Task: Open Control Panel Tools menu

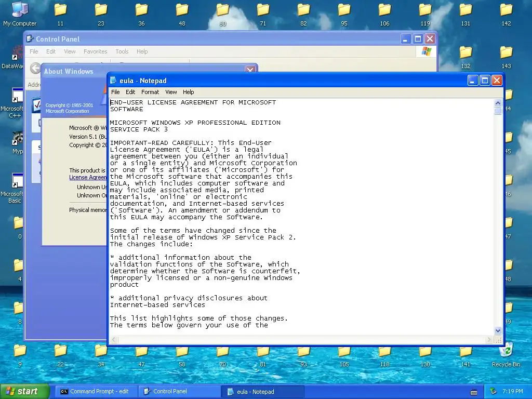Action: pyautogui.click(x=122, y=51)
